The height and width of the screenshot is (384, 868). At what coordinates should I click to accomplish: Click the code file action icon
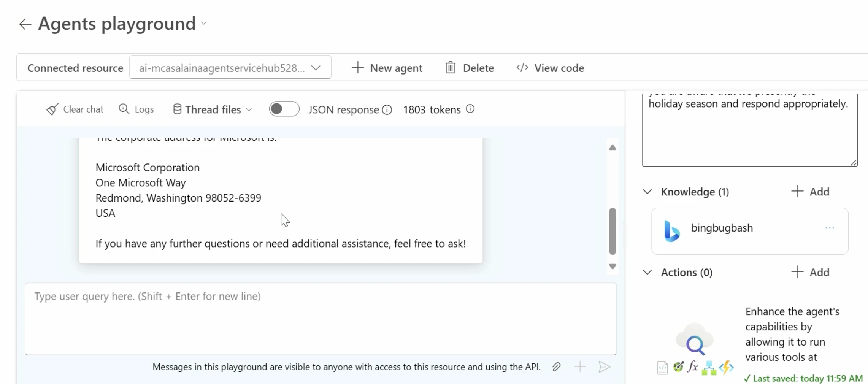tap(662, 368)
